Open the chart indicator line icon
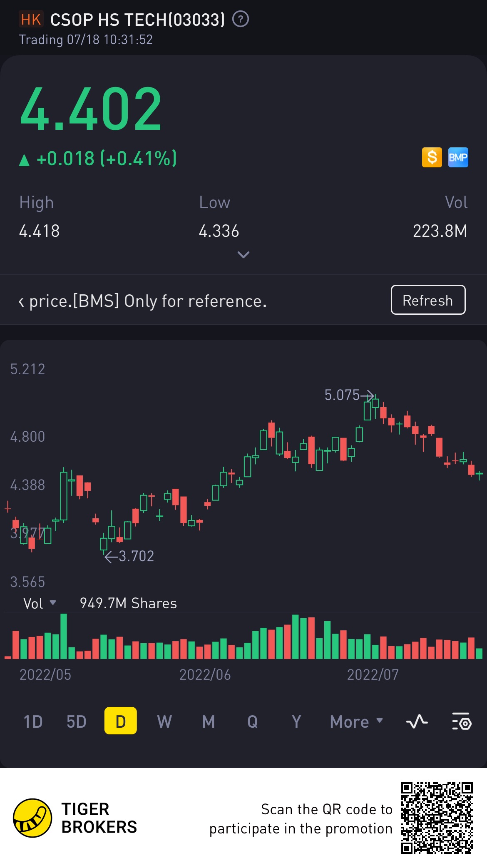This screenshot has height=868, width=487. pos(417,721)
